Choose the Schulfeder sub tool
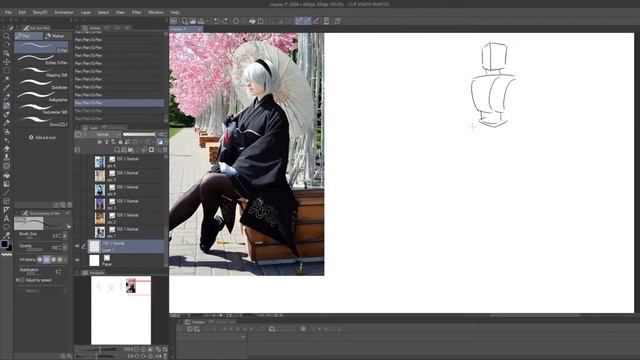Viewport: 640px width, 360px height. point(42,84)
